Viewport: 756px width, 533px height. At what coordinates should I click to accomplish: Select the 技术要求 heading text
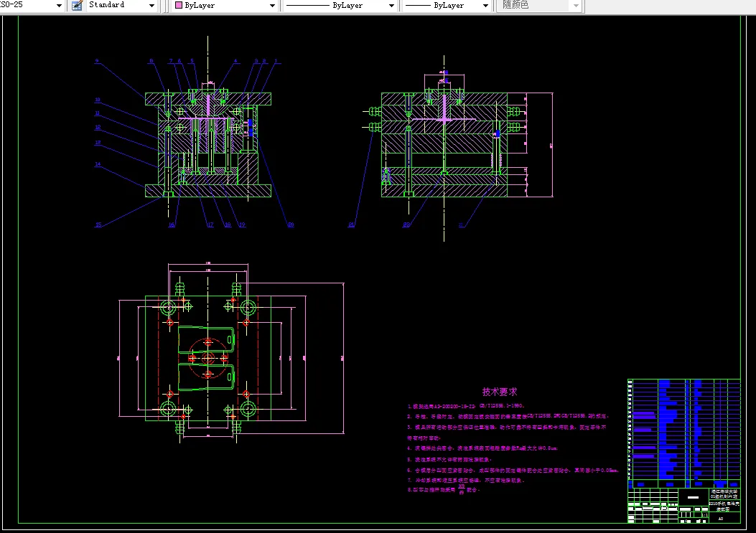[x=500, y=392]
